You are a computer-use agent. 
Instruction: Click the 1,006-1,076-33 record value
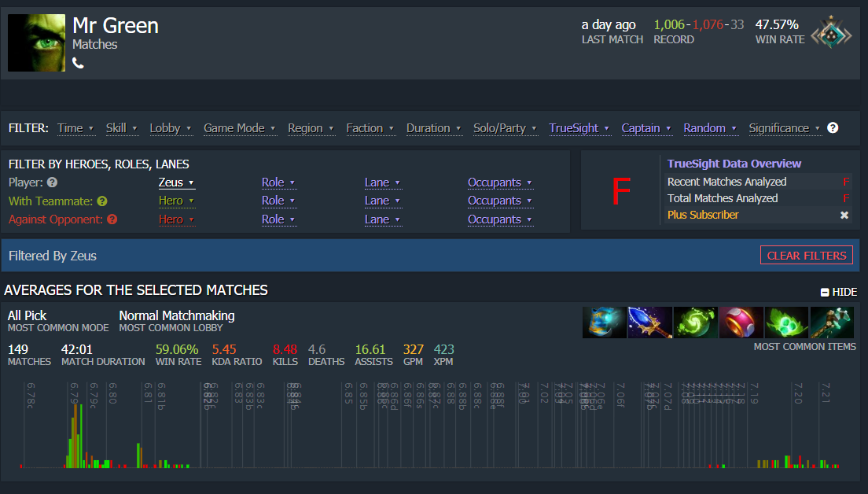699,25
